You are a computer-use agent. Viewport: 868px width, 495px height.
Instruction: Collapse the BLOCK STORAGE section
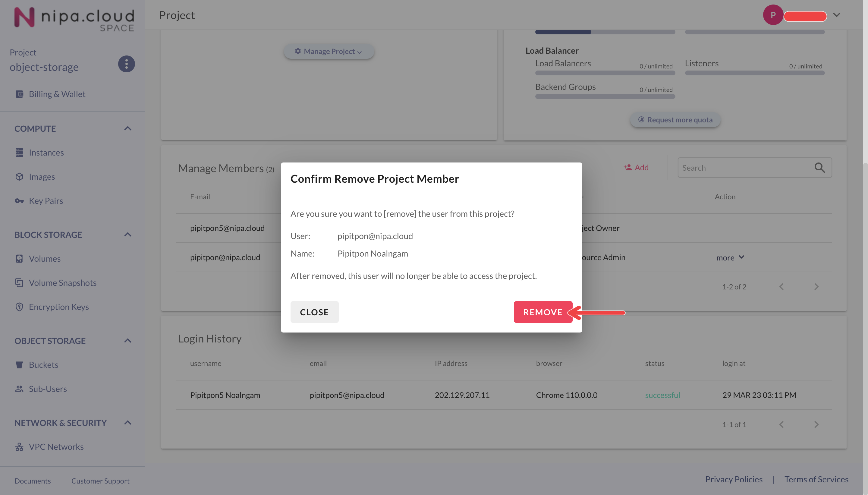[x=128, y=235]
